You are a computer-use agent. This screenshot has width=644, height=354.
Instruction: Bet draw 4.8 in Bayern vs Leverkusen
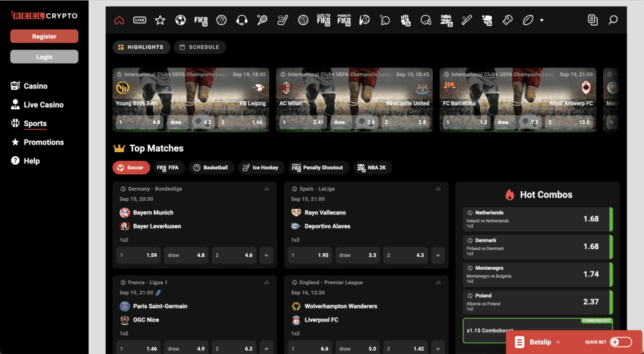tap(186, 255)
